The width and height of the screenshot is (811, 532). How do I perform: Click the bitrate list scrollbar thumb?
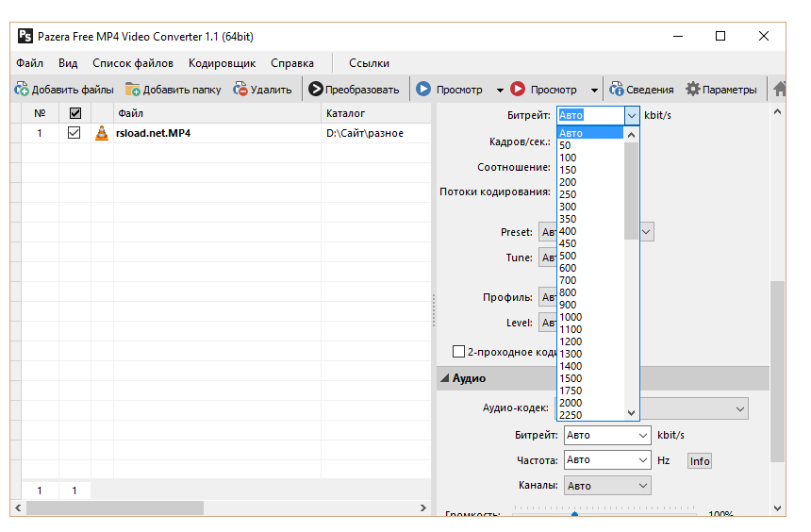point(631,191)
